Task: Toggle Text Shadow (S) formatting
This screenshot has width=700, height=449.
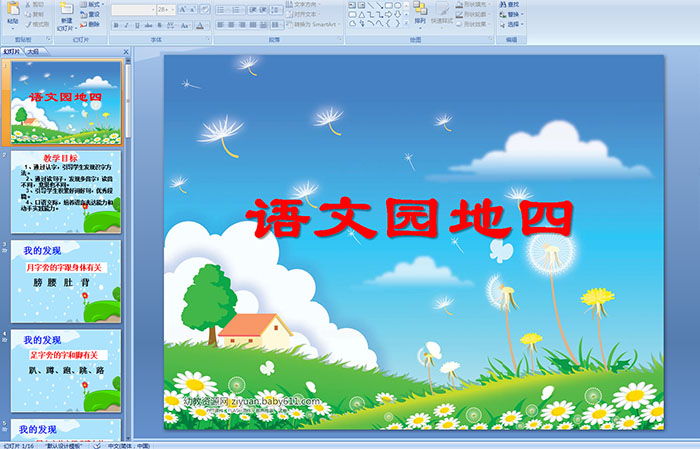Action: (160, 25)
